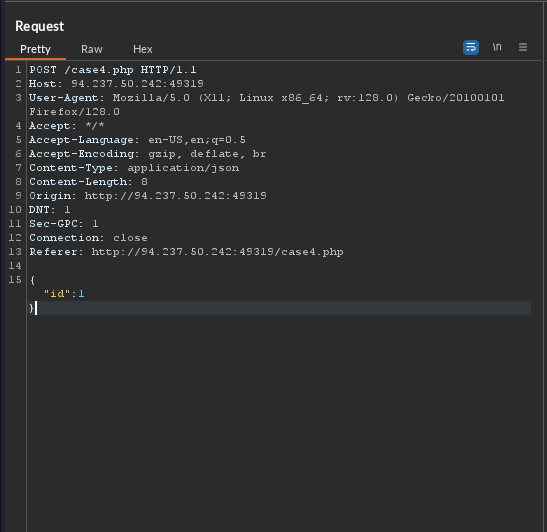Click the POST request line

[113, 70]
